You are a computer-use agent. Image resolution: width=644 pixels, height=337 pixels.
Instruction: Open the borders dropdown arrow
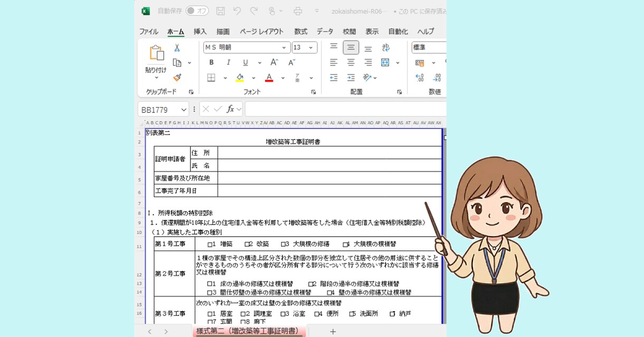click(x=225, y=78)
